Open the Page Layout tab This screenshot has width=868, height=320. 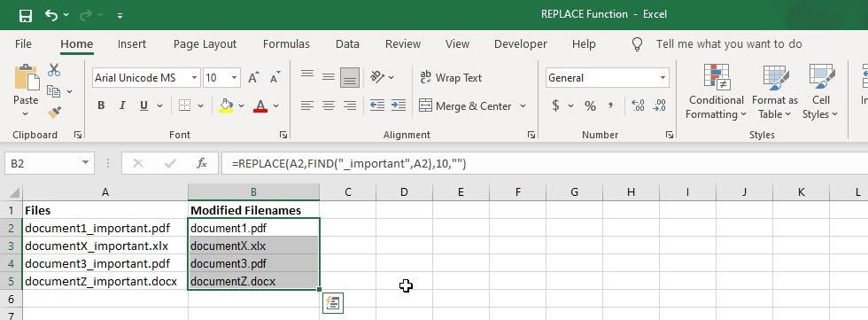tap(205, 44)
